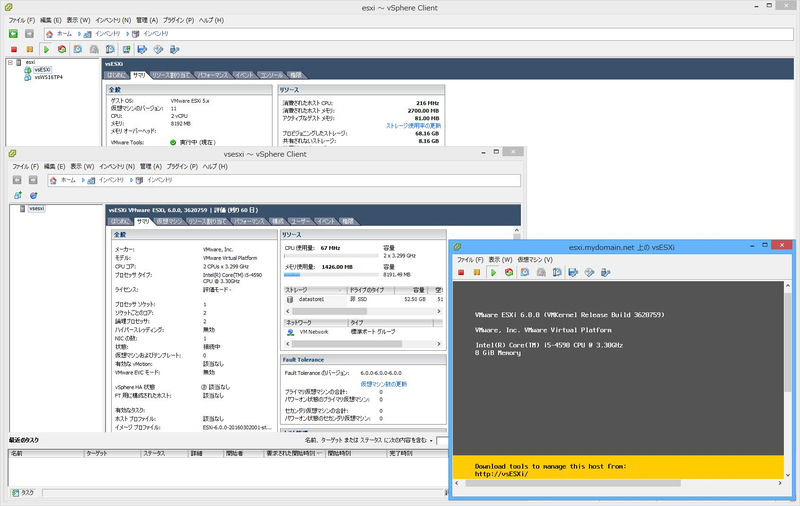Click the reset VM icon in esxi window toolbar

pyautogui.click(x=62, y=49)
